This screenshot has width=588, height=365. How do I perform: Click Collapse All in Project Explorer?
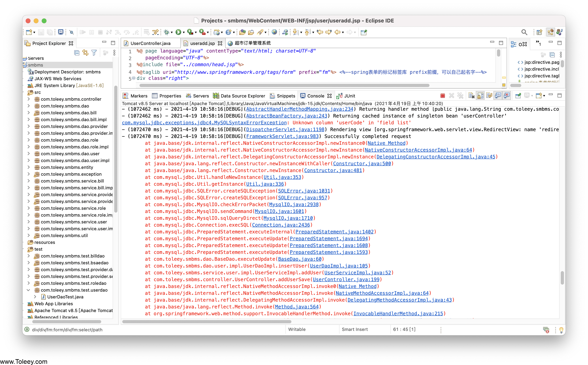coord(77,53)
